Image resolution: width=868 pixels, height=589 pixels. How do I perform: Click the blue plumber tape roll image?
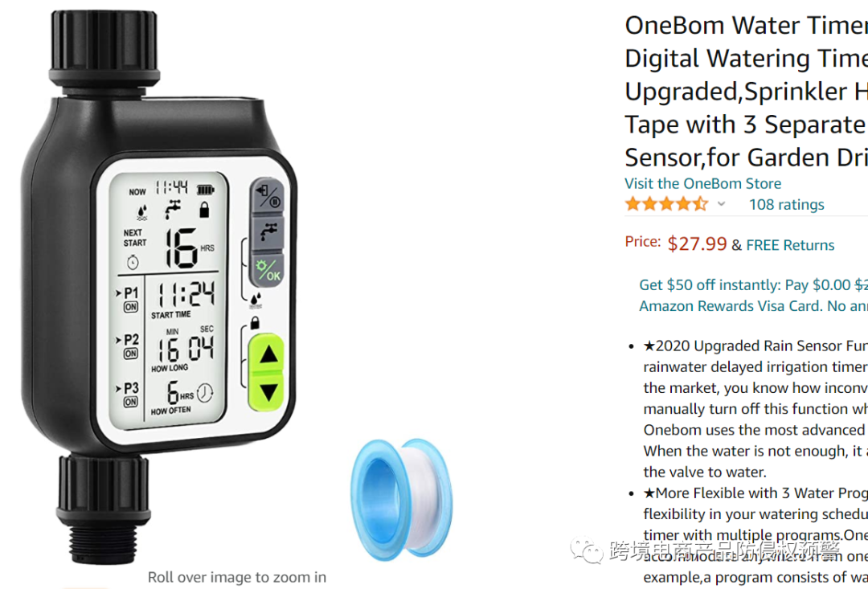(402, 497)
